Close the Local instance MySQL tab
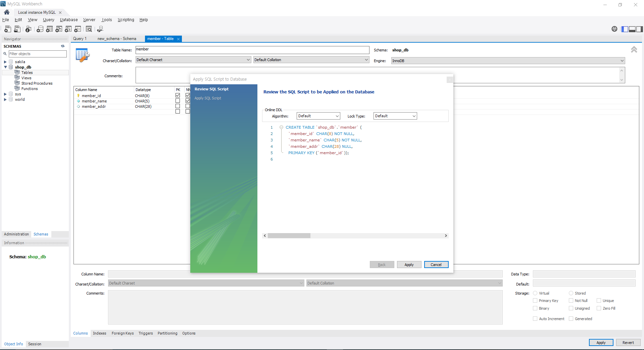The width and height of the screenshot is (644, 350). click(60, 12)
